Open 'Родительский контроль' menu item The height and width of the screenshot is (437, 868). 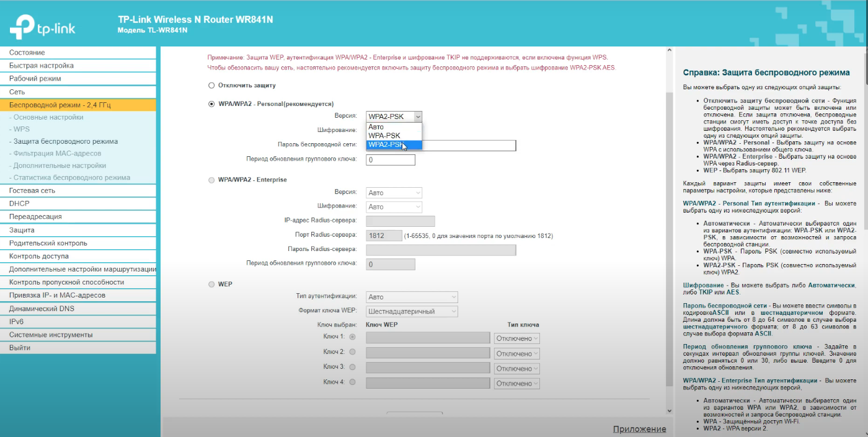[x=48, y=243]
